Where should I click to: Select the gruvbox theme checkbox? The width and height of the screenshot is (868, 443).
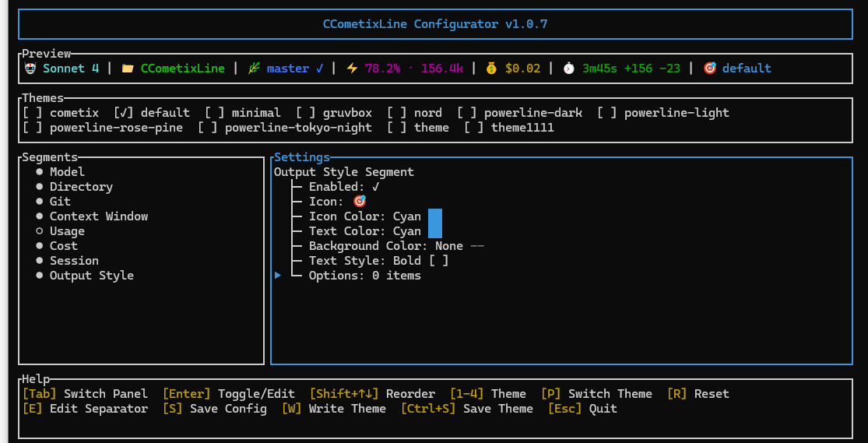(306, 113)
